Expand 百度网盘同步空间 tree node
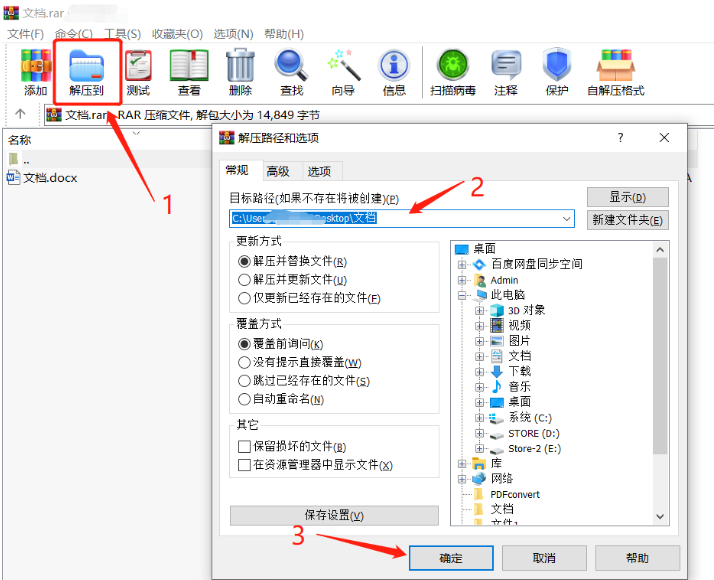714x580 pixels. [462, 265]
